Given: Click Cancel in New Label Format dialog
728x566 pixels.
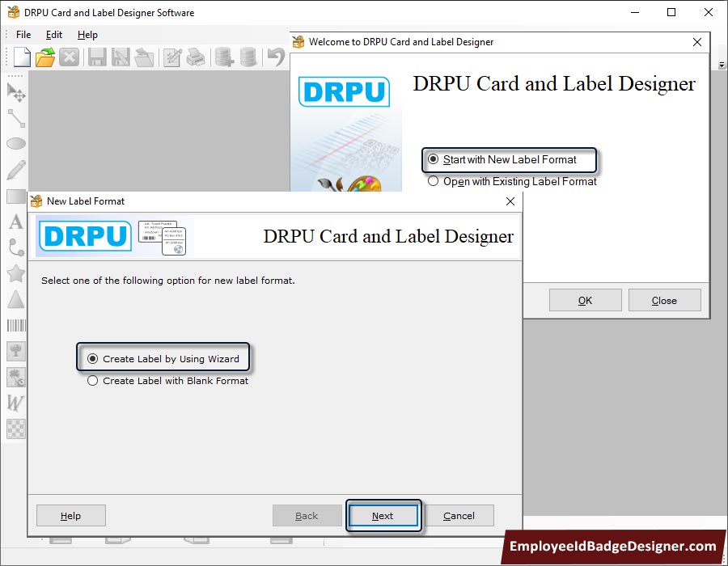Looking at the screenshot, I should tap(459, 515).
